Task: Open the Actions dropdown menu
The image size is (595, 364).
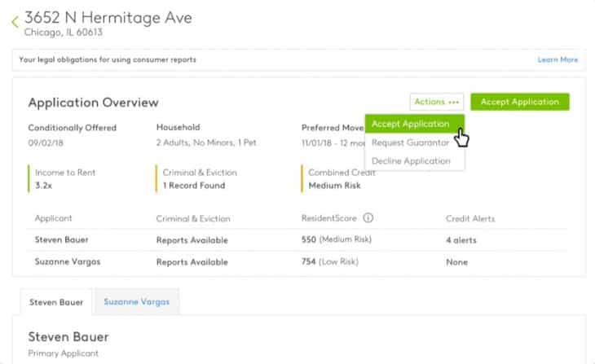Action: coord(436,102)
